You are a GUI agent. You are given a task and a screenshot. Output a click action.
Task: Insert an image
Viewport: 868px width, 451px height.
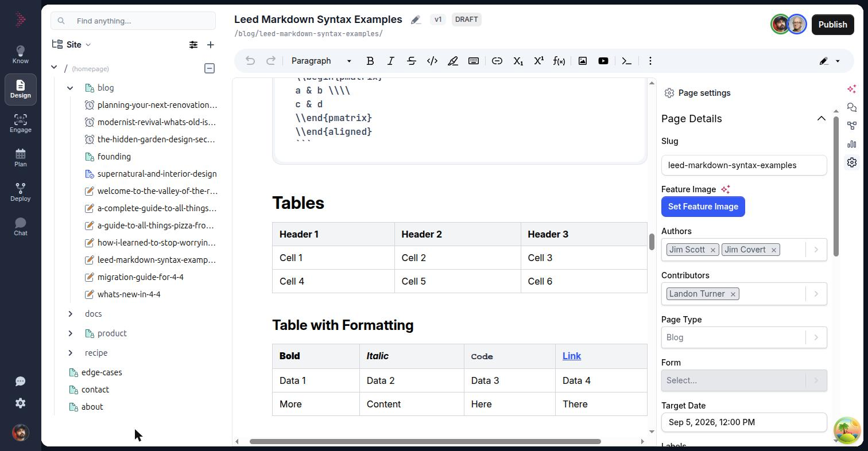click(583, 61)
